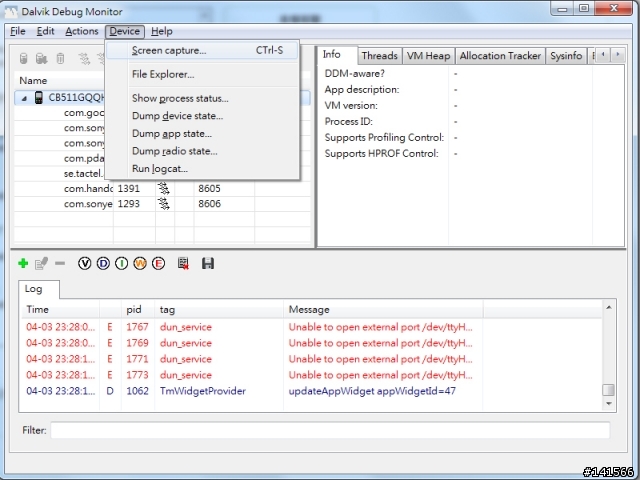Click the Show thread updates toolbar icon
The image size is (640, 480).
[x=84, y=59]
